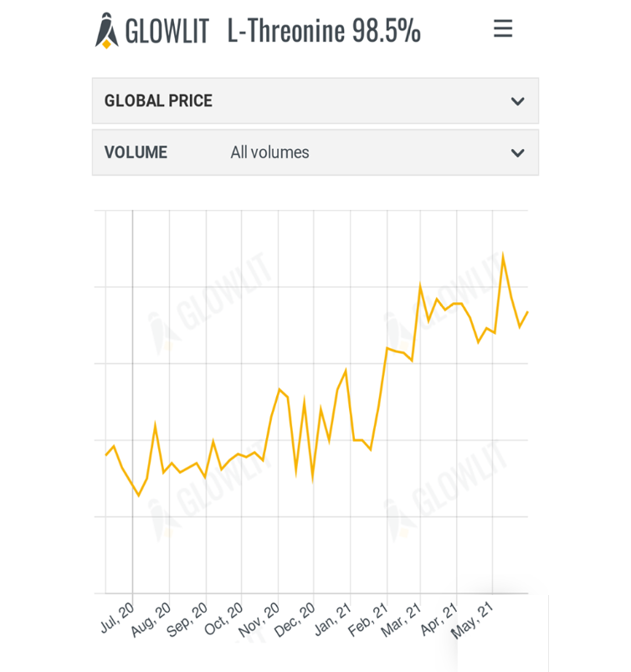Click the Jul, 20 axis label

(117, 618)
